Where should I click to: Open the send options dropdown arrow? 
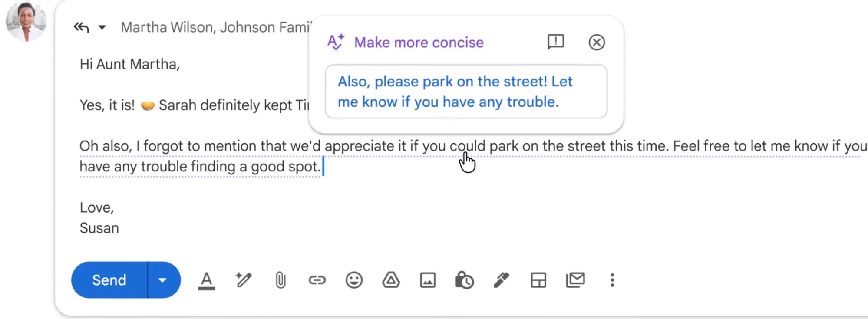click(x=162, y=280)
